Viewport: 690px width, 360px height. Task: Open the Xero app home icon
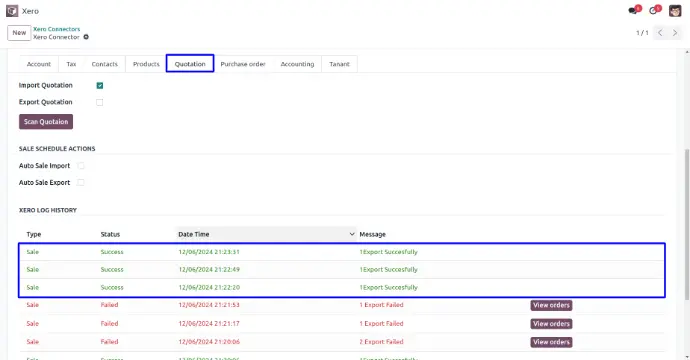[12, 11]
